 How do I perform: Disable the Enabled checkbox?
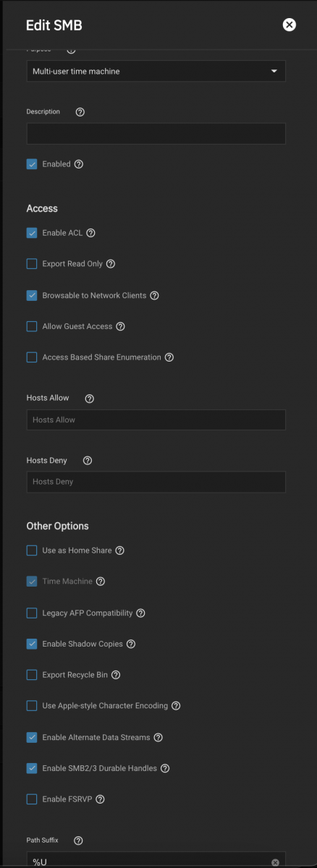pos(32,164)
